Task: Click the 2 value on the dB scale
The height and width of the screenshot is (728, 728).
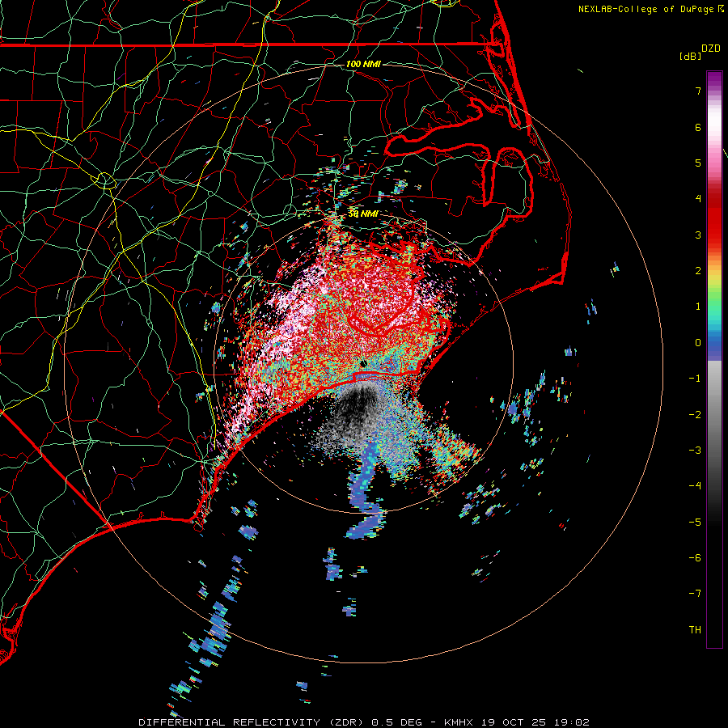Action: (698, 271)
